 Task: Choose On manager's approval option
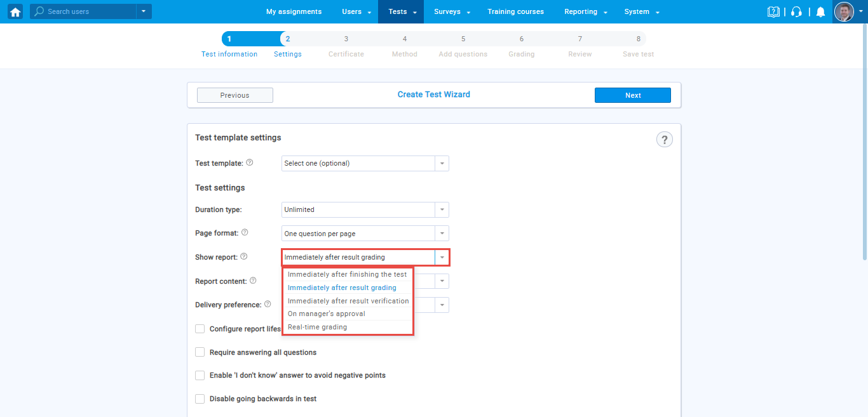[x=327, y=314]
